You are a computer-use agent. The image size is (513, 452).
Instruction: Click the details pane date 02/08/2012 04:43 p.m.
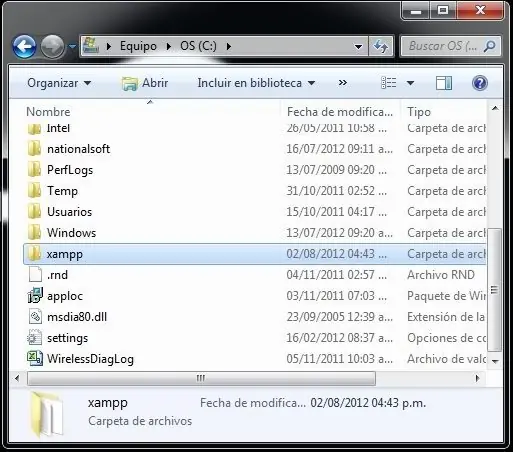point(368,403)
